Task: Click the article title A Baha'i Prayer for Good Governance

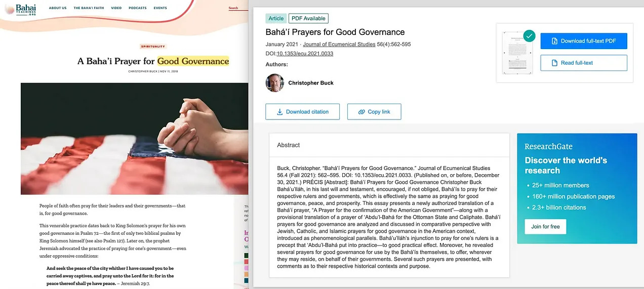Action: (153, 61)
